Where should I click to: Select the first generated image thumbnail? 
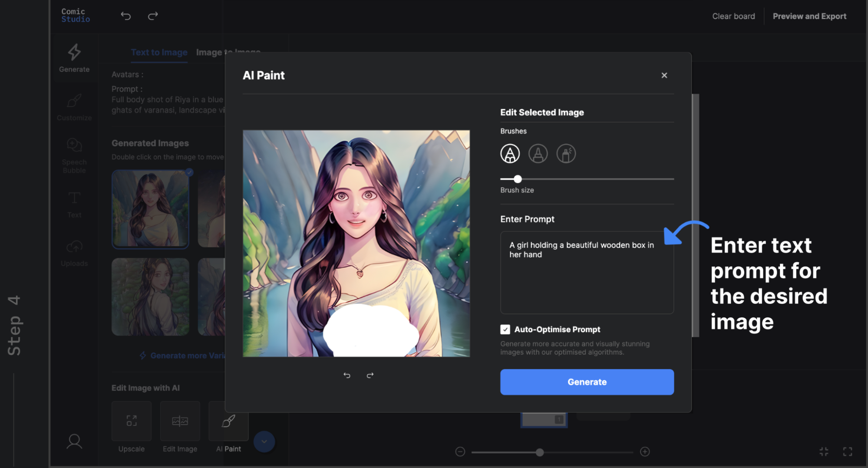(151, 209)
